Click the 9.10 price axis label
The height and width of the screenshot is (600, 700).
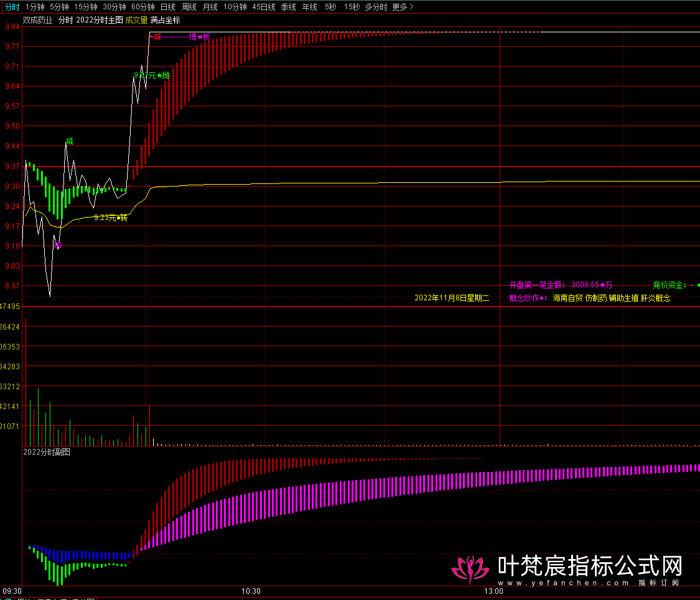coord(12,246)
